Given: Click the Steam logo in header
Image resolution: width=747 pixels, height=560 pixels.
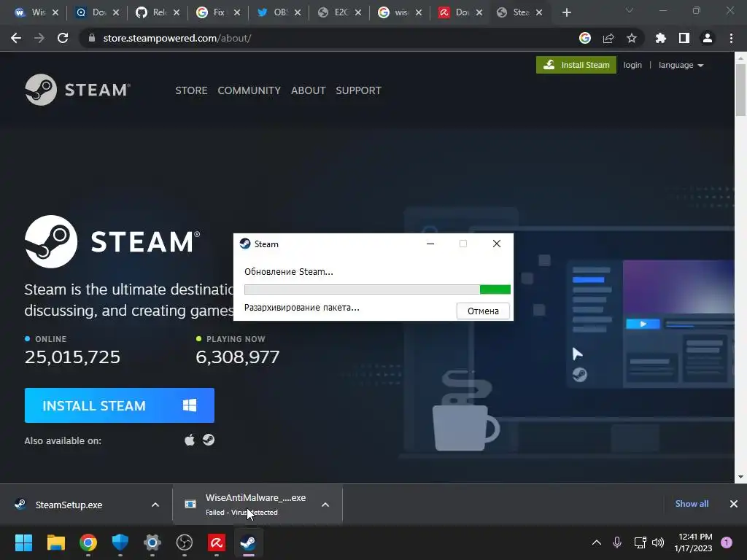Looking at the screenshot, I should tap(77, 90).
